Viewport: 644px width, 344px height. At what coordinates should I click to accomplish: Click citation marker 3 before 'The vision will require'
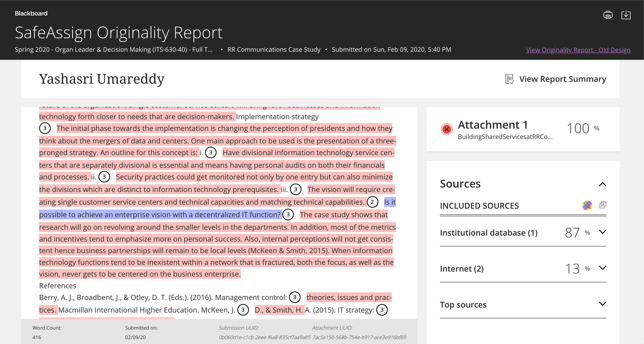point(295,189)
